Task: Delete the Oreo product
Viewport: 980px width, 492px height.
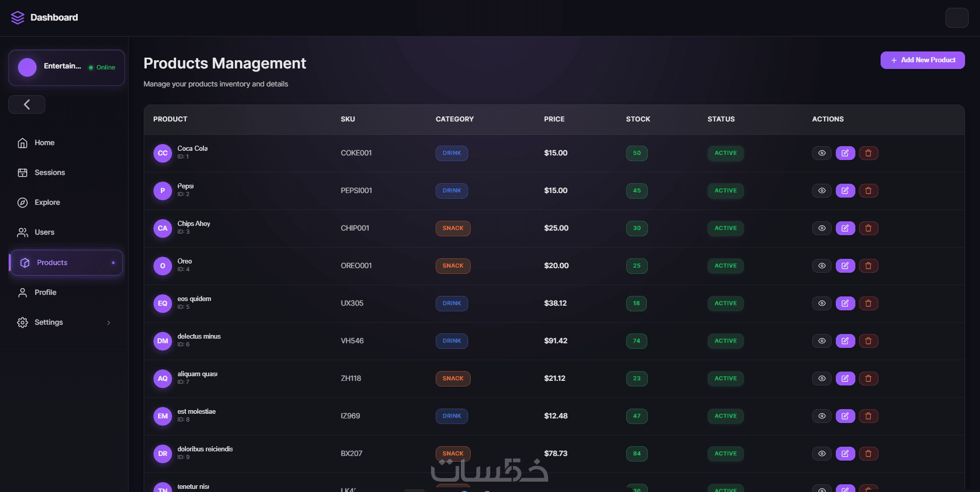Action: pos(868,266)
